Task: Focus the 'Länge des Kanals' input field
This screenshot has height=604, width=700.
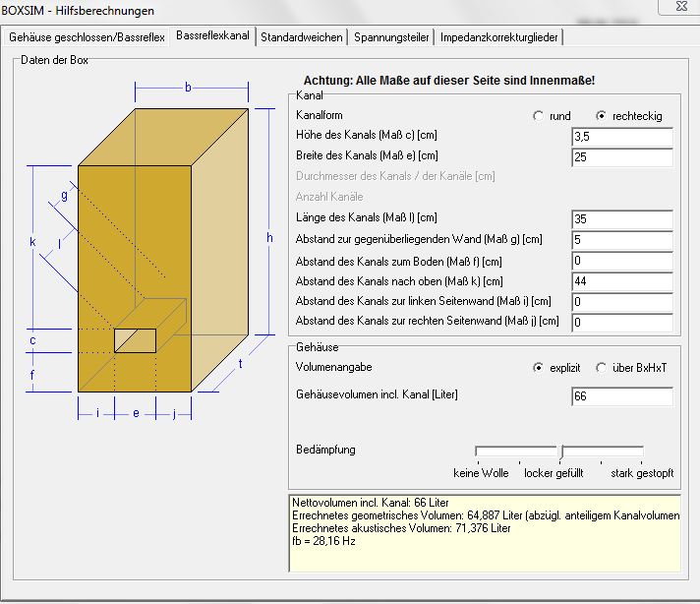Action: coord(621,218)
